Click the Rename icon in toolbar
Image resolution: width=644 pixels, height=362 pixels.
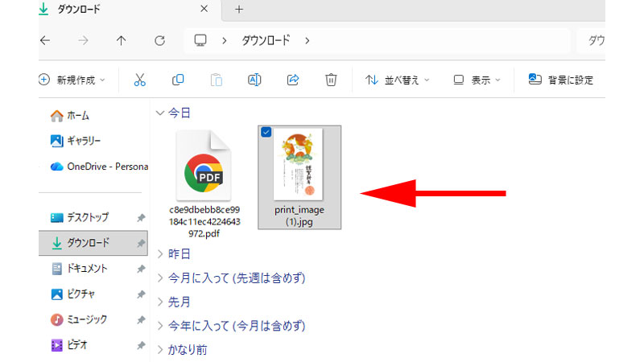(x=254, y=80)
